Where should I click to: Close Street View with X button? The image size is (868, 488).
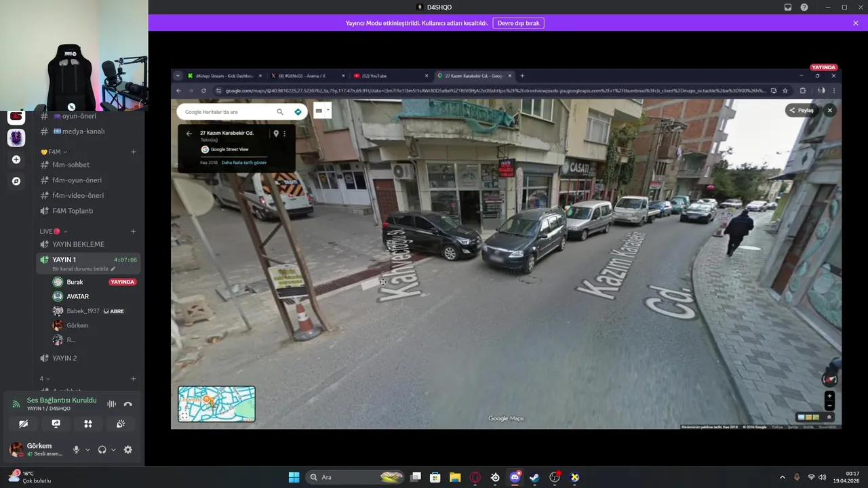(829, 110)
